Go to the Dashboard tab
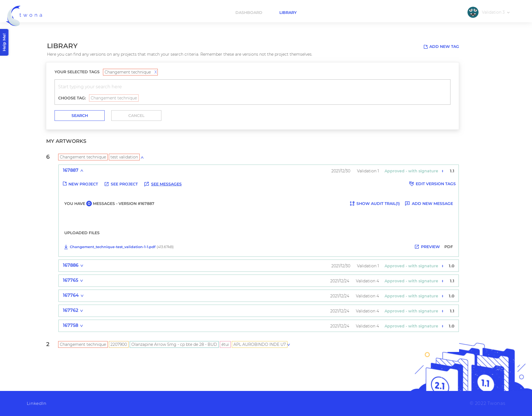This screenshot has width=532, height=416. (249, 13)
